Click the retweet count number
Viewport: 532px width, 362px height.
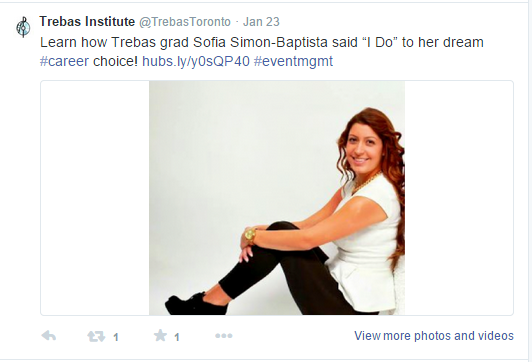tap(116, 337)
